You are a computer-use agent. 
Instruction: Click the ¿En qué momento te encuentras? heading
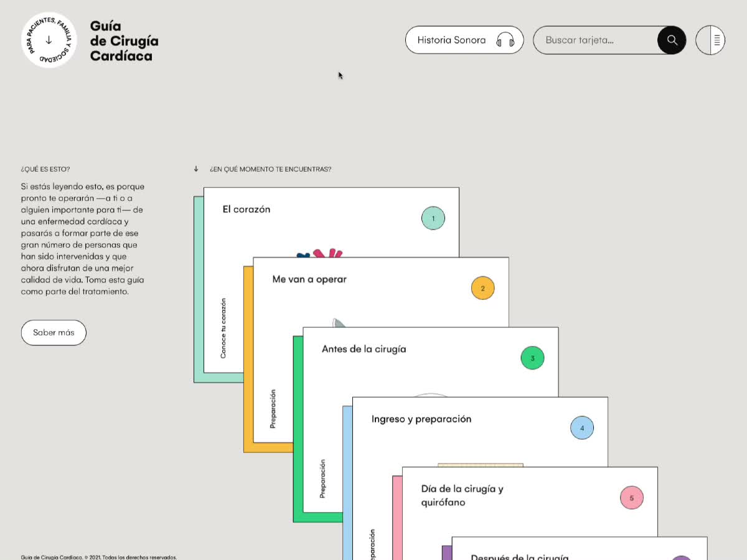point(270,169)
